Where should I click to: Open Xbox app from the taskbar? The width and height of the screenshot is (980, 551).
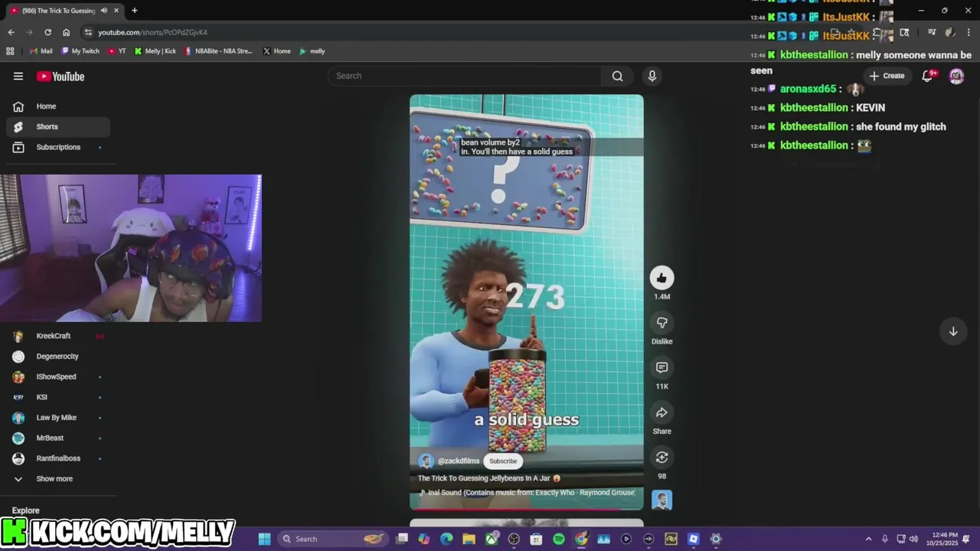pos(492,539)
